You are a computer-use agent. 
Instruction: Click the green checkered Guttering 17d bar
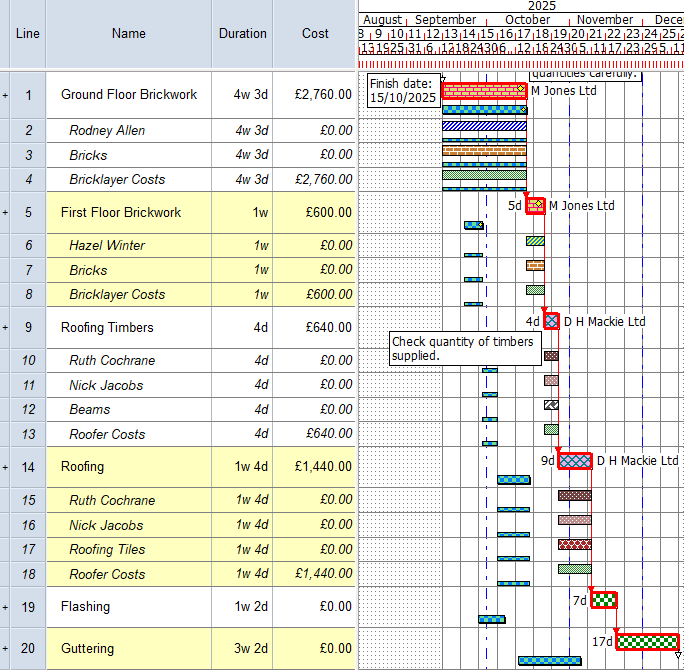(647, 642)
